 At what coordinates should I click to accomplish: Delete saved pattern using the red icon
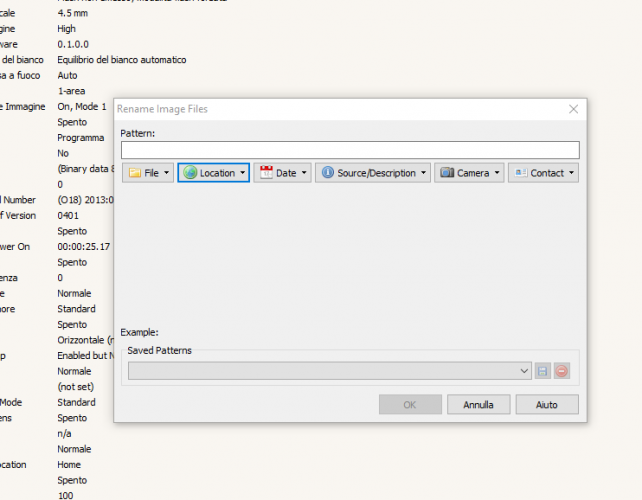[562, 371]
